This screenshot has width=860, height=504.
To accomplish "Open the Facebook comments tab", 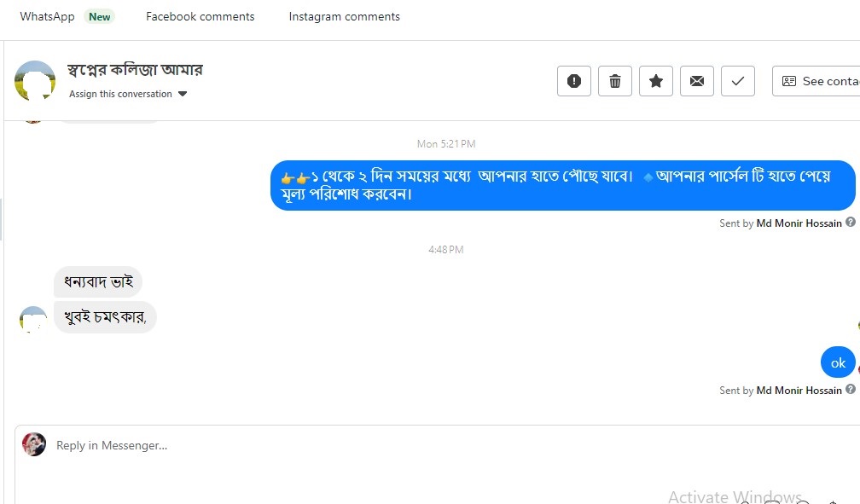I will click(200, 16).
